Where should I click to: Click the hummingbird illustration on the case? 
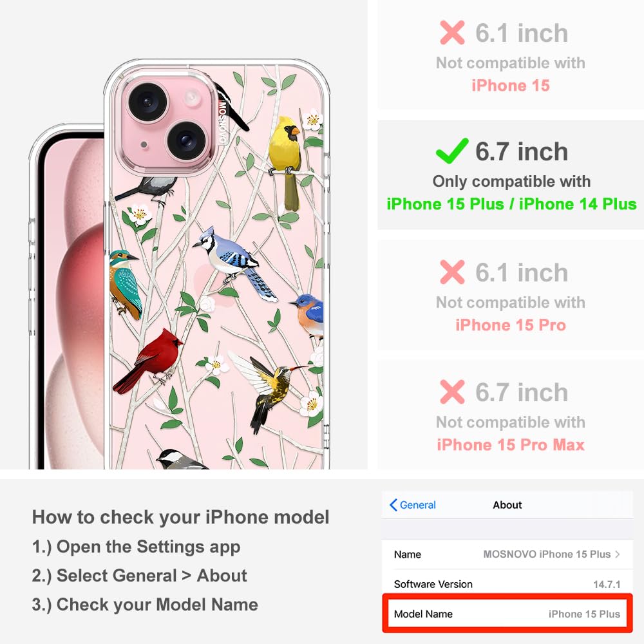[267, 390]
